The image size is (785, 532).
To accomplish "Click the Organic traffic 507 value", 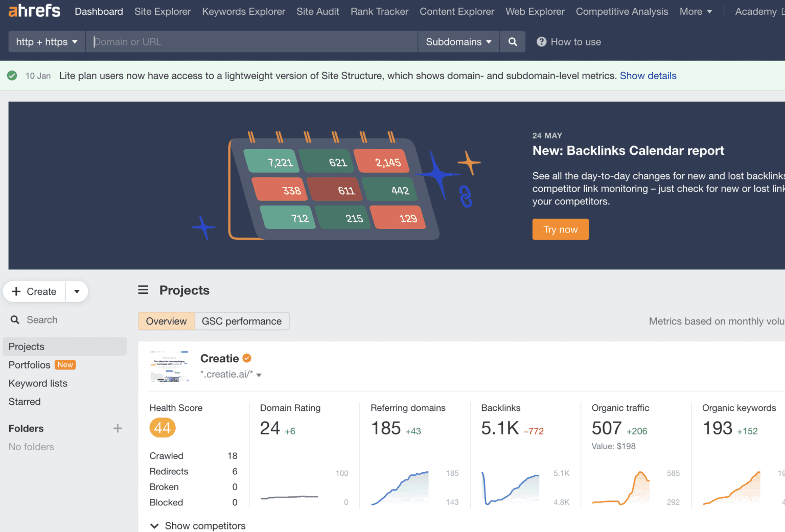I will [607, 428].
